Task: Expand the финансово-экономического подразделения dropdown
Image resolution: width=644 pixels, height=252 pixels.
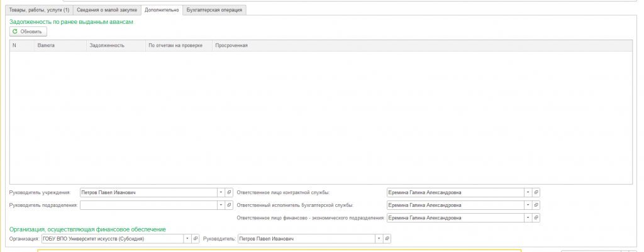Action: pos(528,218)
